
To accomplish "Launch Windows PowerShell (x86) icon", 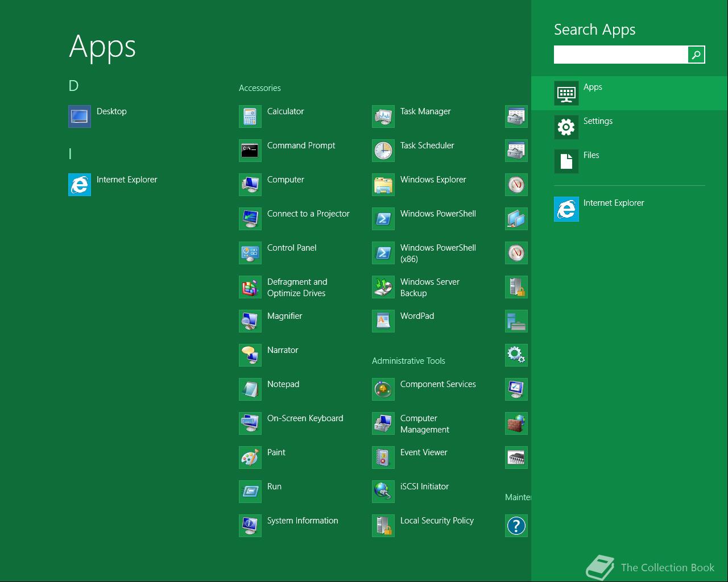I will (x=383, y=253).
